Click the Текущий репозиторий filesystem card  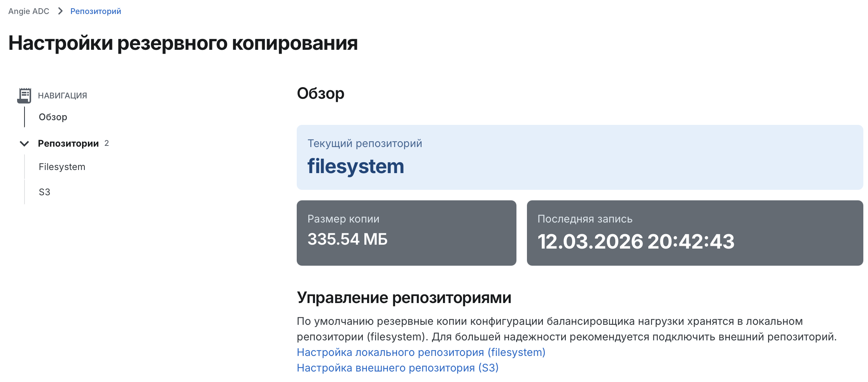coord(580,158)
